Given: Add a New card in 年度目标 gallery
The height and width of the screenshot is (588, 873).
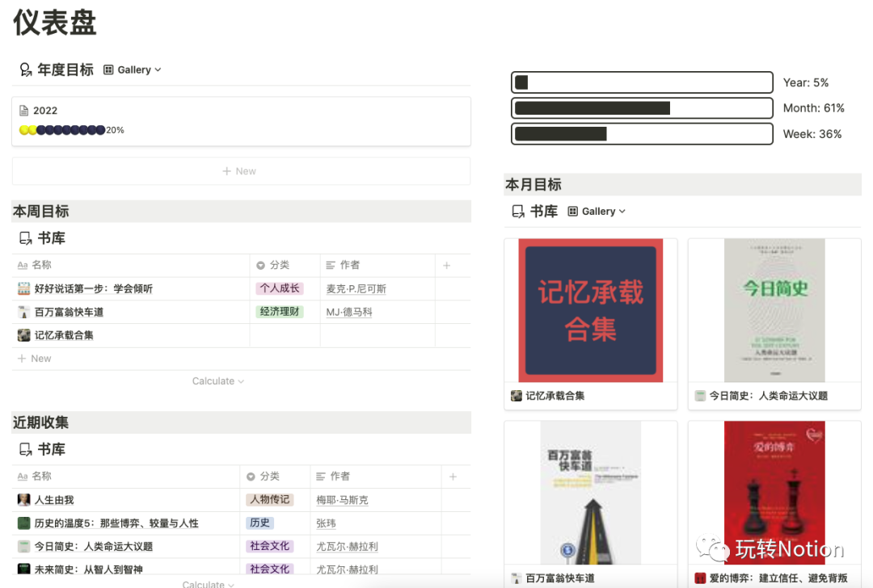Looking at the screenshot, I should 240,171.
